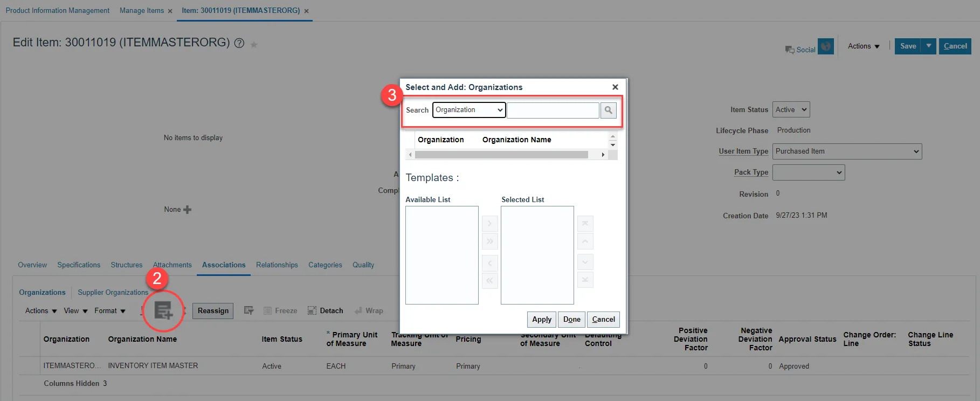This screenshot has height=401, width=980.
Task: Switch to the Relationships tab
Action: point(277,265)
